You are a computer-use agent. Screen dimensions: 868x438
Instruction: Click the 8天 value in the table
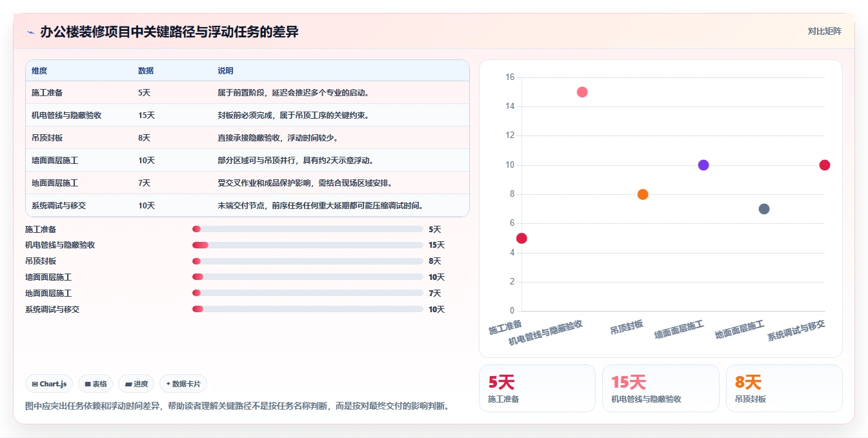(144, 138)
